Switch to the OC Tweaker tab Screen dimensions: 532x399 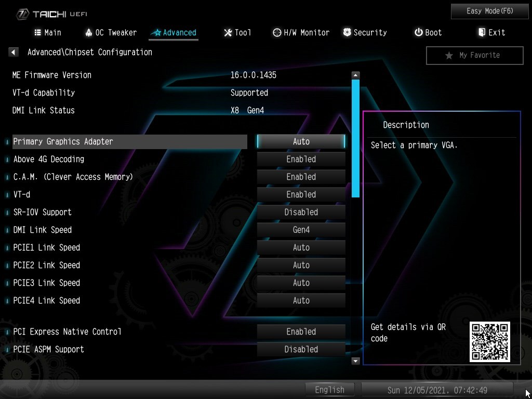pos(111,33)
